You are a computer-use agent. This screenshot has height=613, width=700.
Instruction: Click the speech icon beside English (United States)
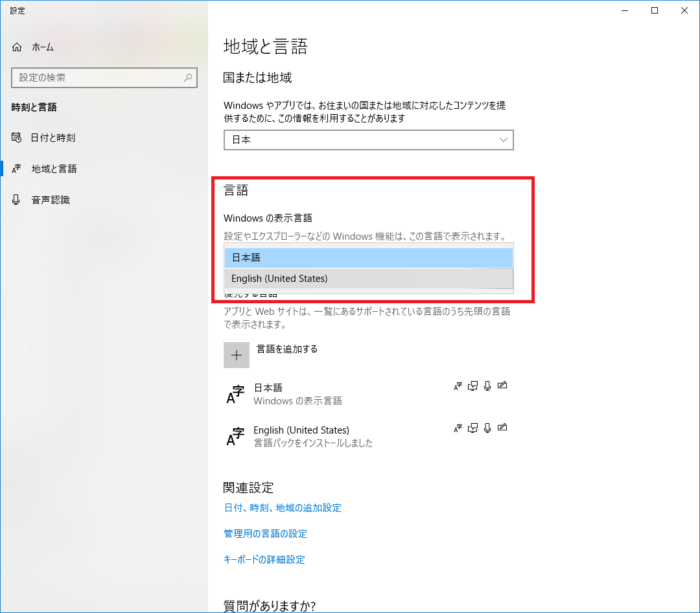[487, 428]
